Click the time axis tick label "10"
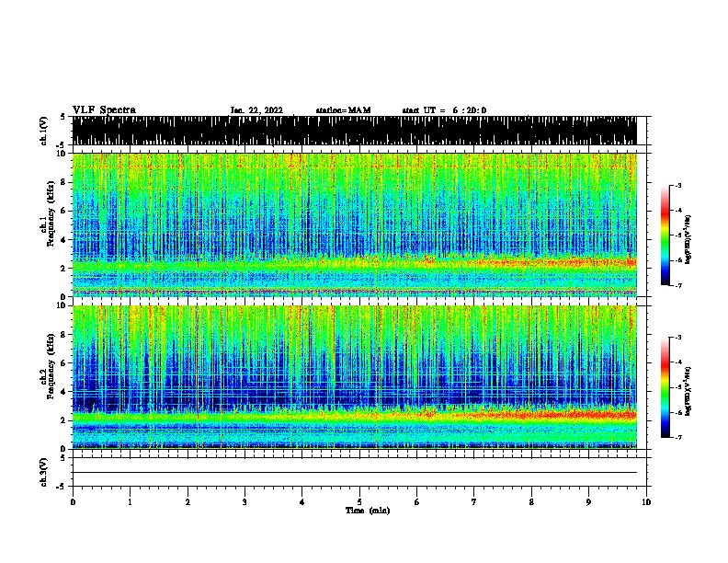 pyautogui.click(x=646, y=502)
